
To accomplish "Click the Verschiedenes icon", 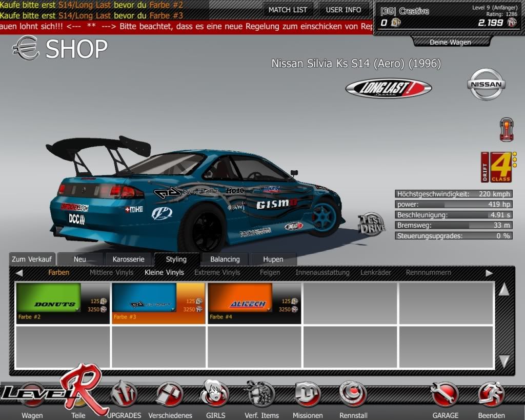I will (170, 395).
